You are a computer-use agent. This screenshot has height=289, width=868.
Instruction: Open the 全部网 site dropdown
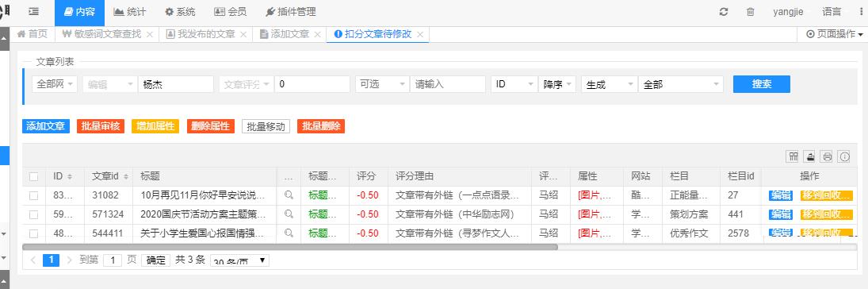55,84
